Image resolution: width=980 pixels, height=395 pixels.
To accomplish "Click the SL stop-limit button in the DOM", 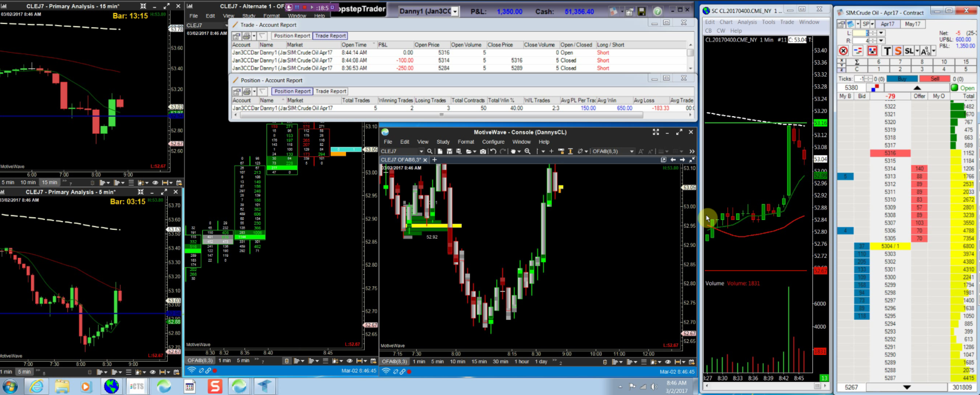I will click(909, 51).
